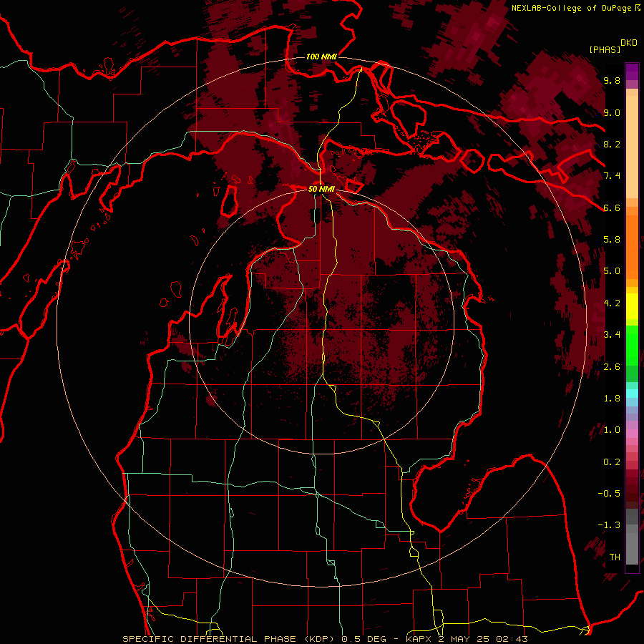The height and width of the screenshot is (644, 644).
Task: Select the 5.0 value on color scale
Action: pyautogui.click(x=612, y=271)
